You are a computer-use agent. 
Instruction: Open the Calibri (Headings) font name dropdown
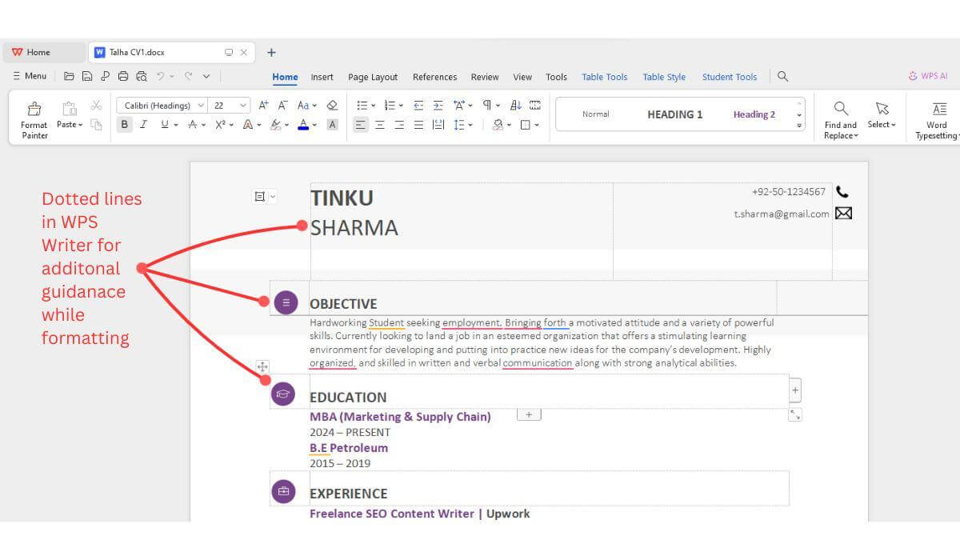coord(200,105)
